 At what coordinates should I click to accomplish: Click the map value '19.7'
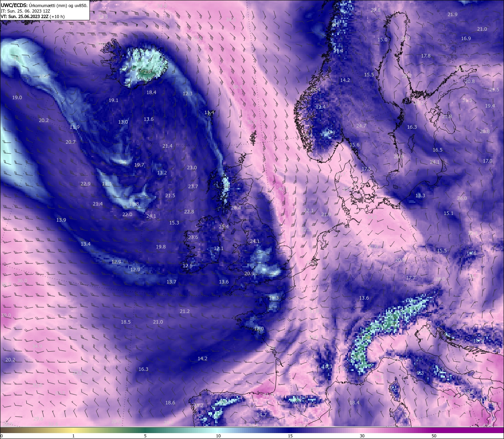coord(139,165)
